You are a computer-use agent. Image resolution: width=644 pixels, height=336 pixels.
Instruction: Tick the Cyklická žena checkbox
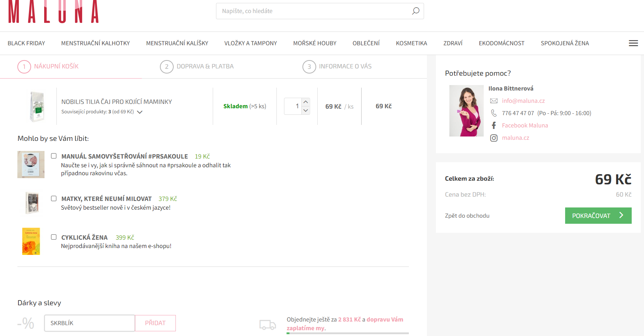click(54, 237)
